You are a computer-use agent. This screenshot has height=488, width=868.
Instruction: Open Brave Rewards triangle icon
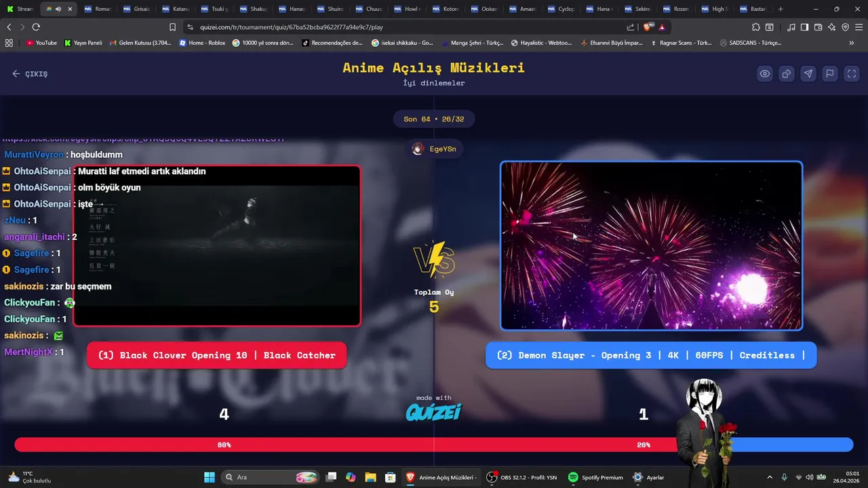coord(662,27)
